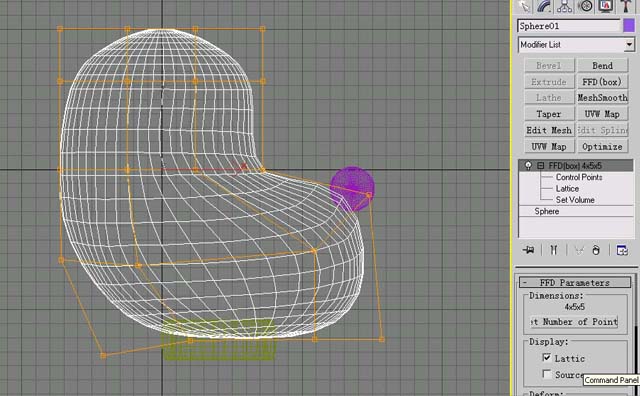
Task: Click the Pin Stack pushpin icon
Action: pyautogui.click(x=528, y=250)
